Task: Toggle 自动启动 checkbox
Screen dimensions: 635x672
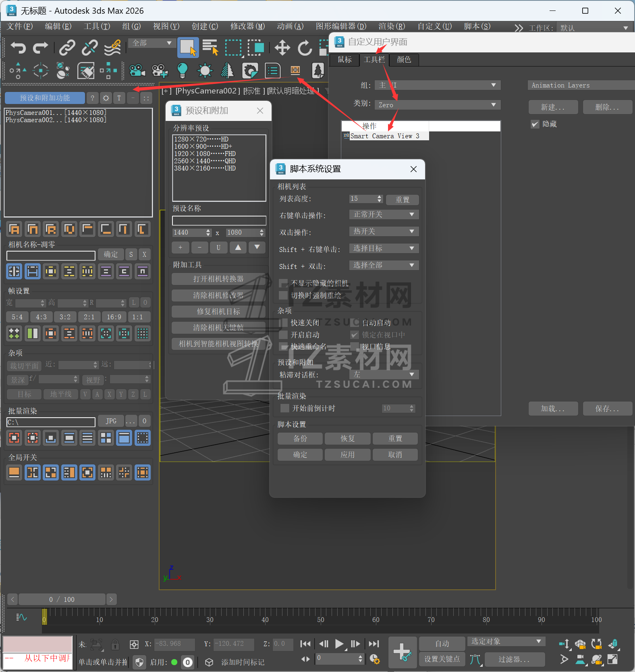Action: tap(355, 323)
